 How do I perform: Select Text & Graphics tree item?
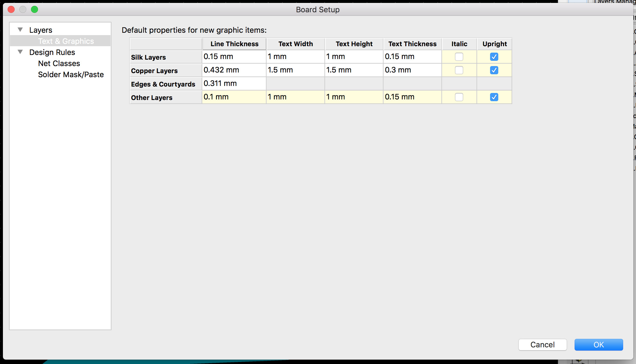tap(66, 41)
